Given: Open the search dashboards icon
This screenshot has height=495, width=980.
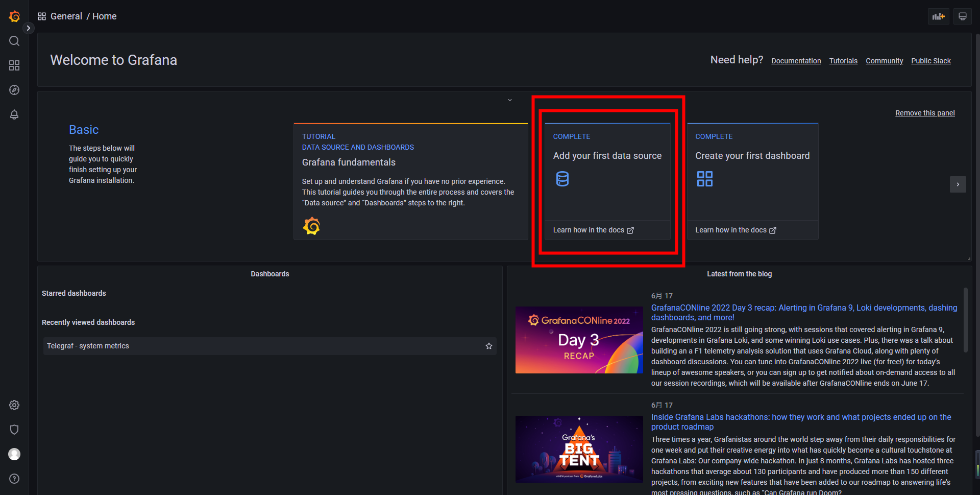Looking at the screenshot, I should 14,41.
